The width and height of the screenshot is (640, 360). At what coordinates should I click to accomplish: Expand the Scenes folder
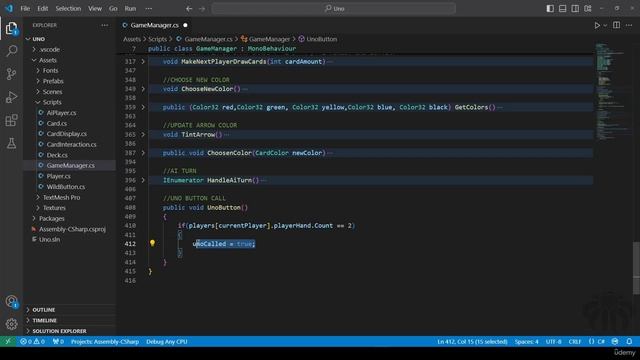69,92
